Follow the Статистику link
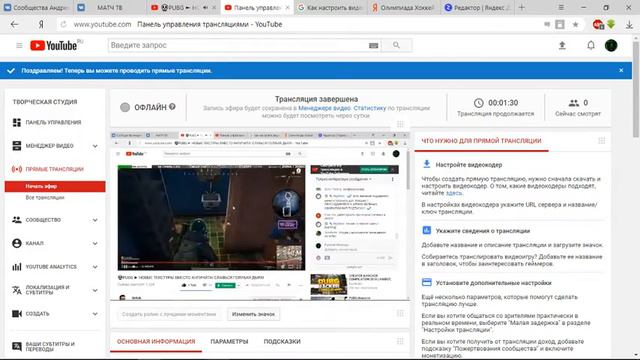This screenshot has height=360, width=640. (x=369, y=108)
